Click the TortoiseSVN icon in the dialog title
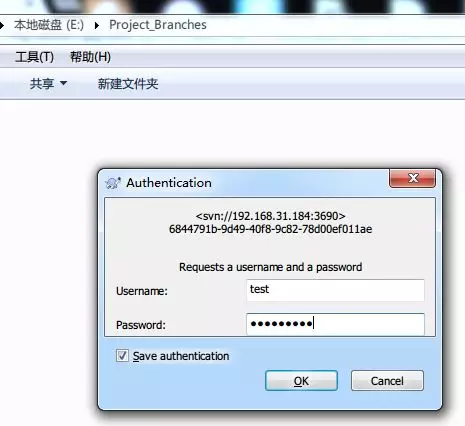Viewport: 465px width, 426px height. tap(113, 183)
